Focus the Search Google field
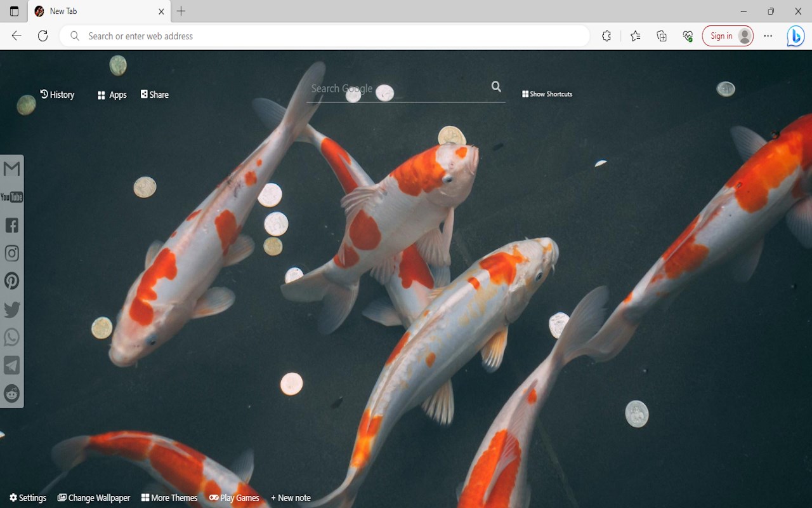 click(x=398, y=89)
